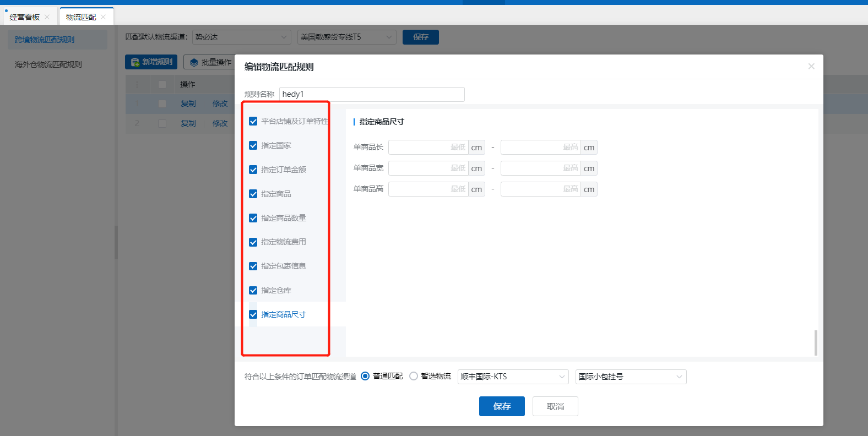Click the dialog's blue 保存 button
The height and width of the screenshot is (436, 868).
pos(502,406)
